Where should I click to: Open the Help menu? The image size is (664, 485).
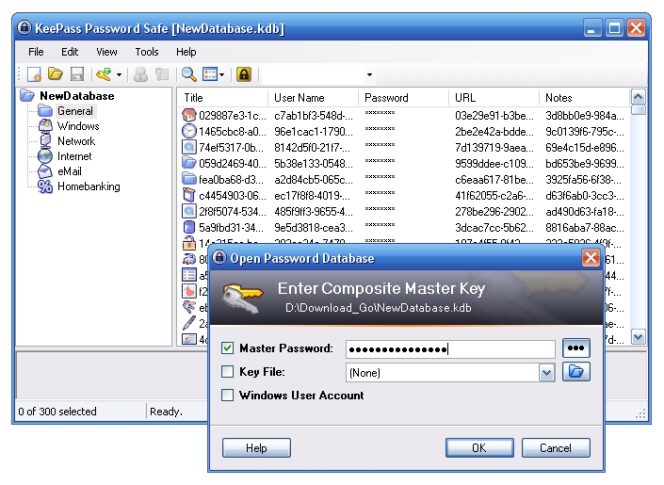tap(186, 52)
